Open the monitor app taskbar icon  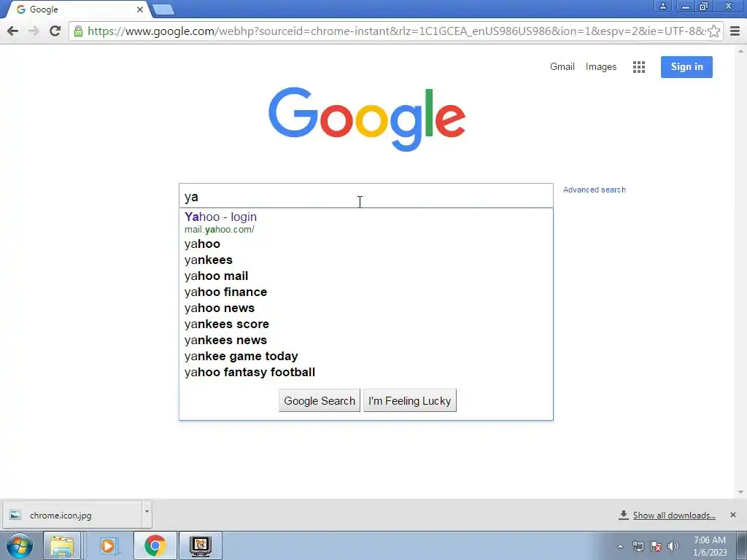click(x=200, y=545)
